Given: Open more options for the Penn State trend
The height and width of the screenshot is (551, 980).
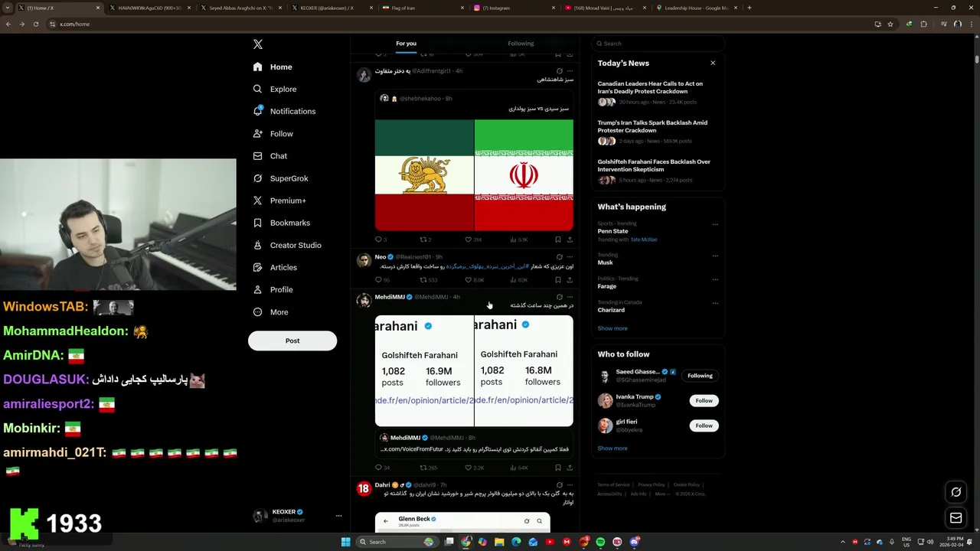Looking at the screenshot, I should click(715, 224).
